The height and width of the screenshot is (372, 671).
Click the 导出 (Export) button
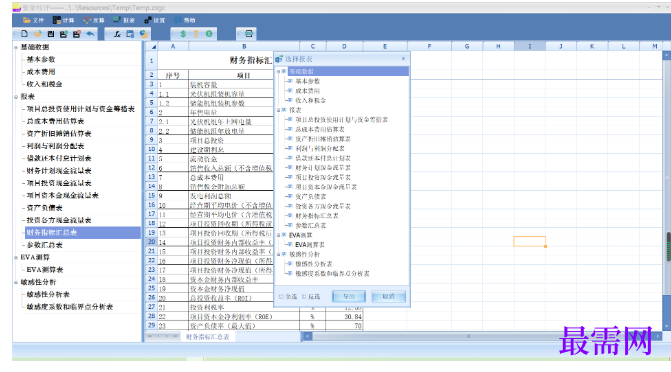pyautogui.click(x=349, y=296)
